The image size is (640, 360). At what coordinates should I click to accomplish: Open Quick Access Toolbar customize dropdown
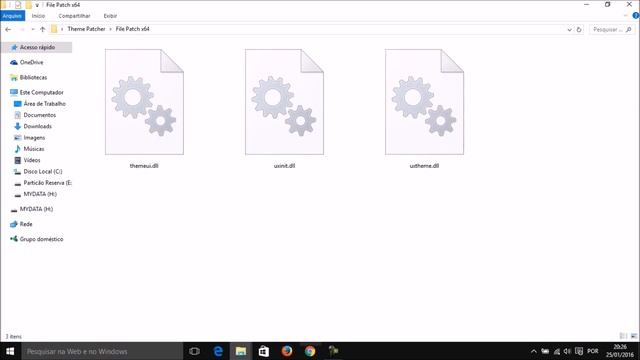click(x=37, y=5)
